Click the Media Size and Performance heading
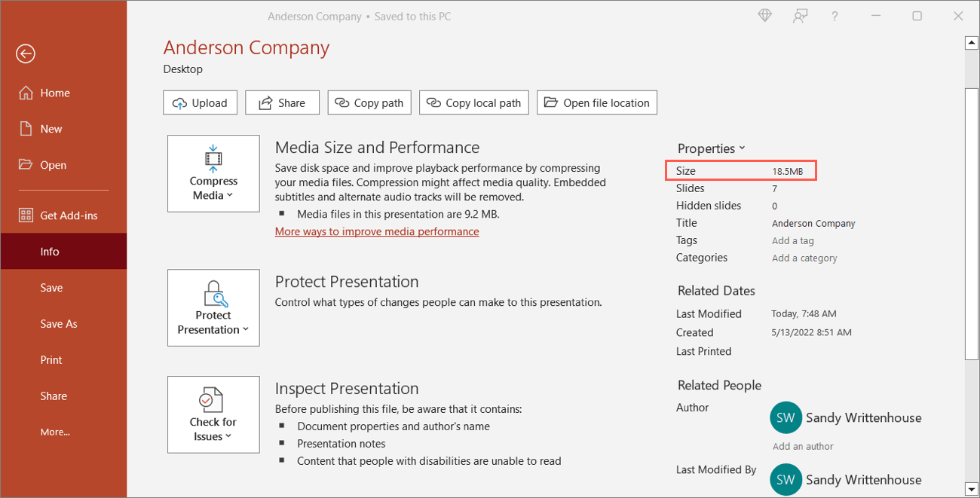Viewport: 980px width, 498px height. click(x=377, y=148)
